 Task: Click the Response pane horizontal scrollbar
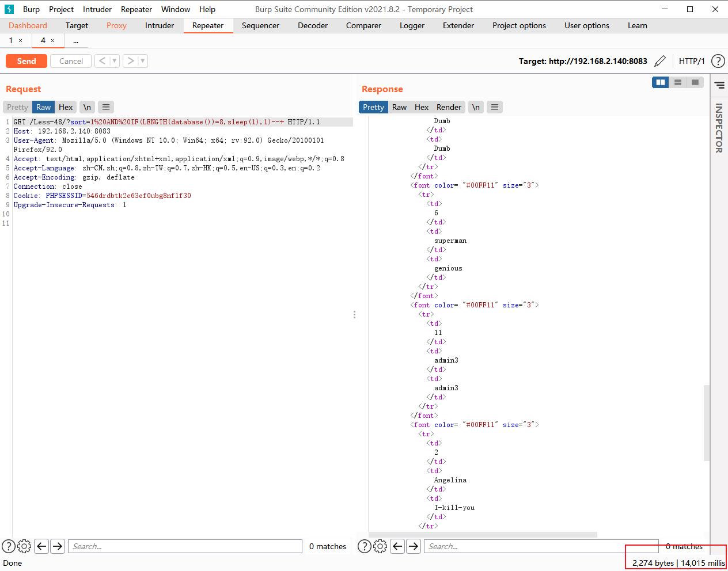click(483, 535)
